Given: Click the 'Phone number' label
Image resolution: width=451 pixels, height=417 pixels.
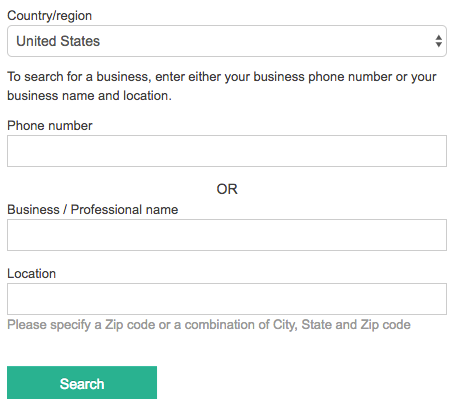Looking at the screenshot, I should pos(50,126).
